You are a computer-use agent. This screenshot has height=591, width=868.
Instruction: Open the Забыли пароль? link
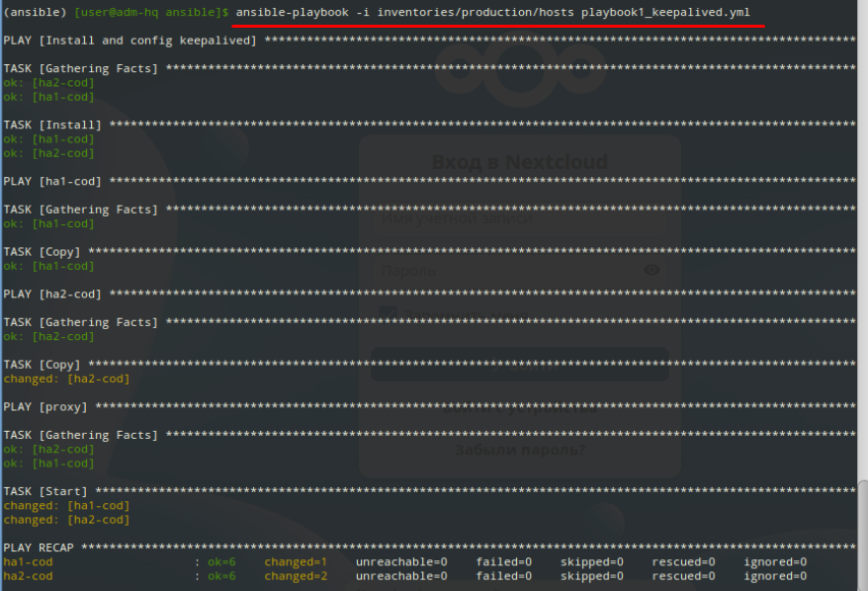coord(519,450)
